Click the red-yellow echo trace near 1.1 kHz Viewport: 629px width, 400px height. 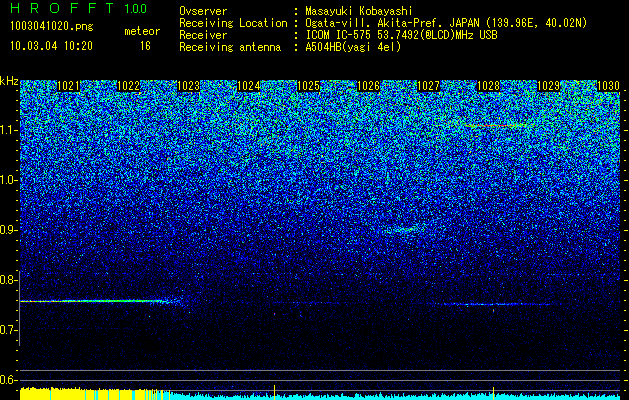[x=497, y=126]
